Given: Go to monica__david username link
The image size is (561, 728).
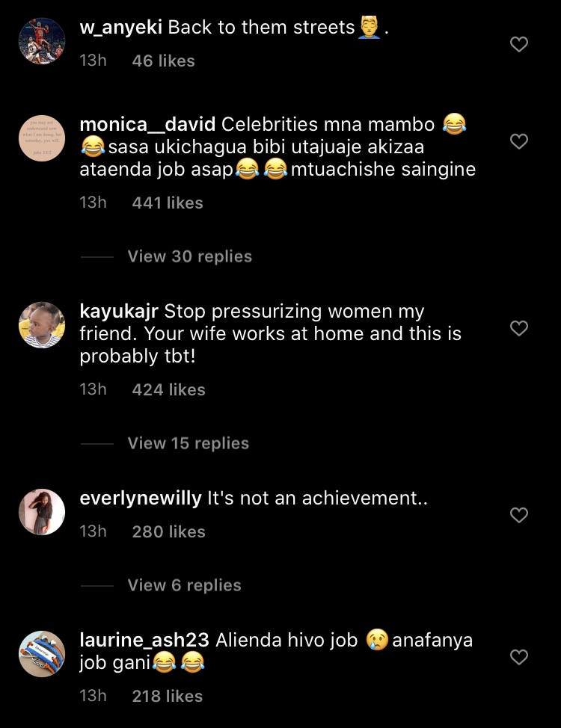Looking at the screenshot, I should pos(148,123).
